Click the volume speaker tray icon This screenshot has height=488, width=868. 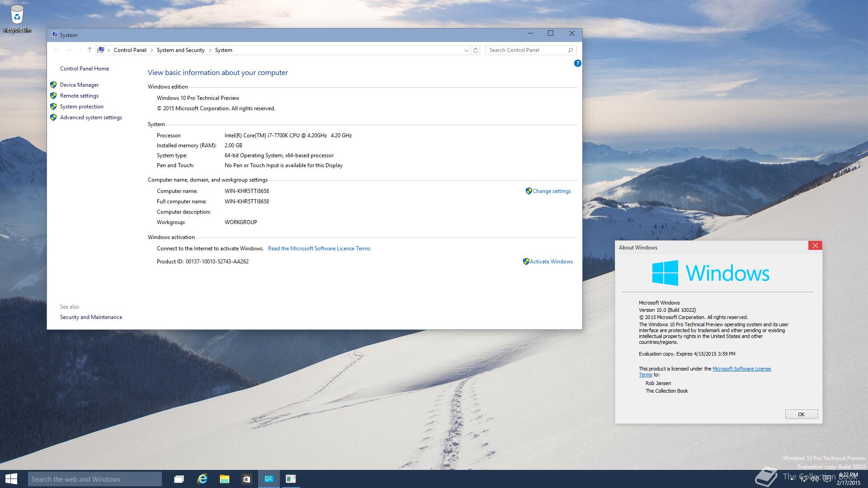pyautogui.click(x=815, y=479)
